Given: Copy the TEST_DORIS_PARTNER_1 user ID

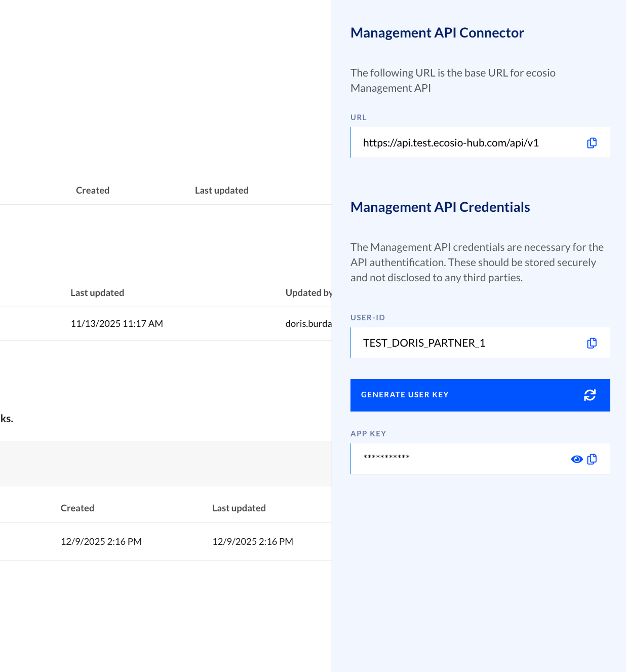Looking at the screenshot, I should [x=592, y=343].
